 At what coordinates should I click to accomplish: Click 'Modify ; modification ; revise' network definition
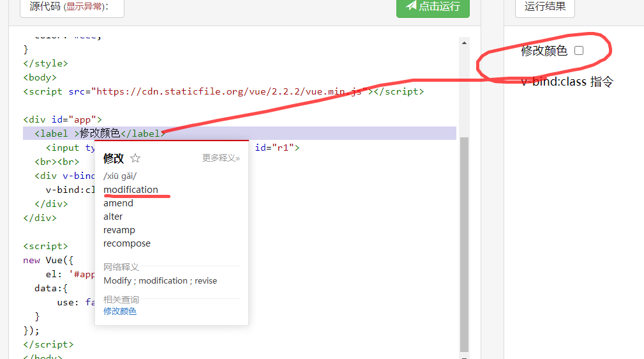(160, 281)
